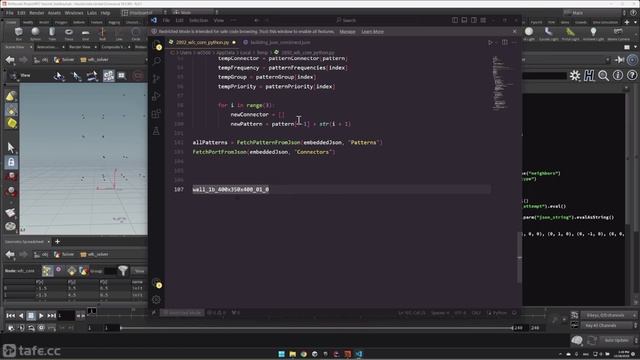The image size is (640, 360).
Task: Open Scene View tab dropdown arrow
Action: point(31,47)
